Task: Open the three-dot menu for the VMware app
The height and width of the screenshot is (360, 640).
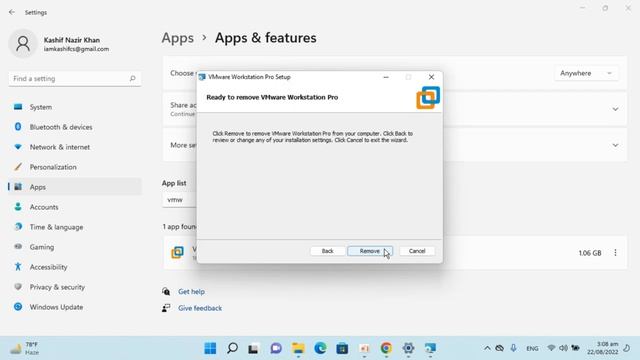Action: click(x=615, y=253)
